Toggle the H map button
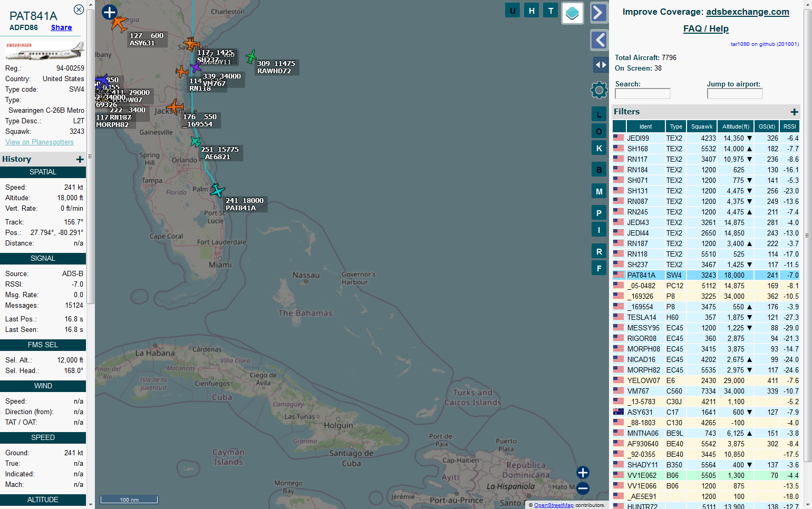The image size is (812, 509). [531, 11]
